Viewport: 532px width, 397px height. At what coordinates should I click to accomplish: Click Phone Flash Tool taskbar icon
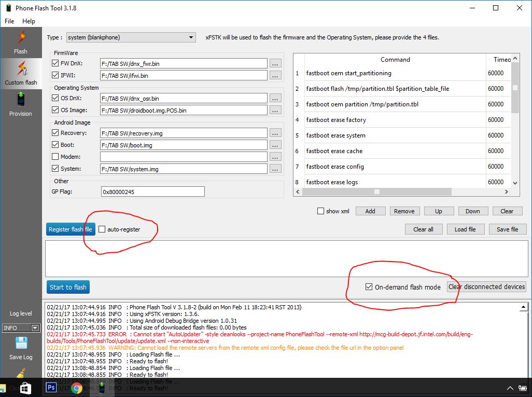102,388
